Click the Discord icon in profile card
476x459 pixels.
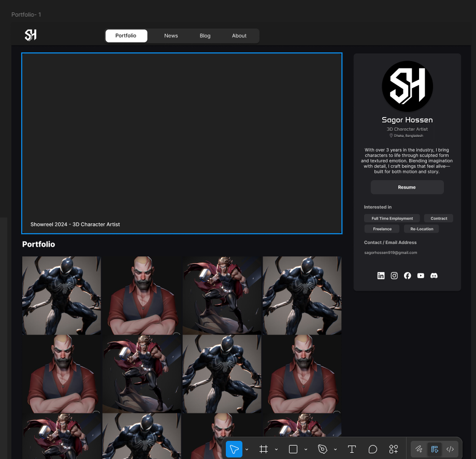tap(434, 276)
